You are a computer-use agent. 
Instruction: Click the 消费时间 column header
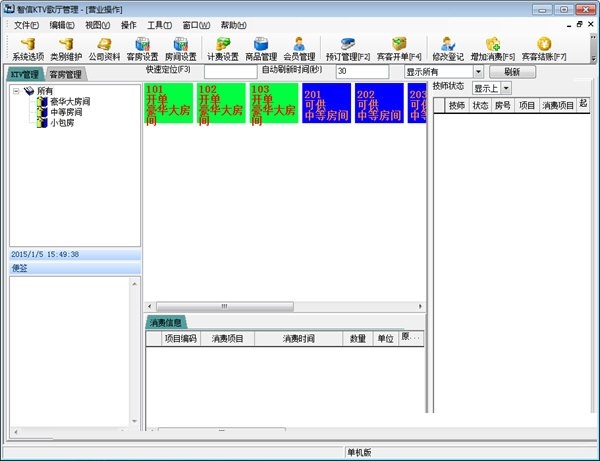(298, 339)
